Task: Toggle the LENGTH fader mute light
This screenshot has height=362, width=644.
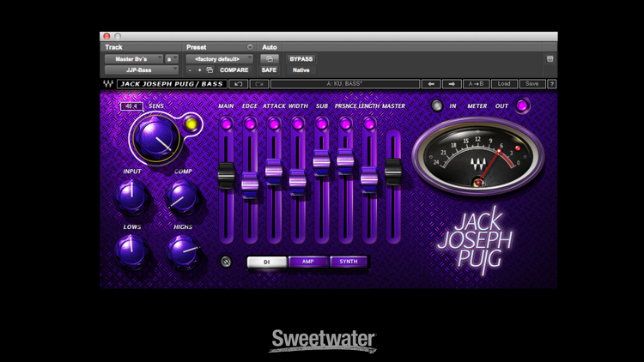Action: click(x=369, y=124)
